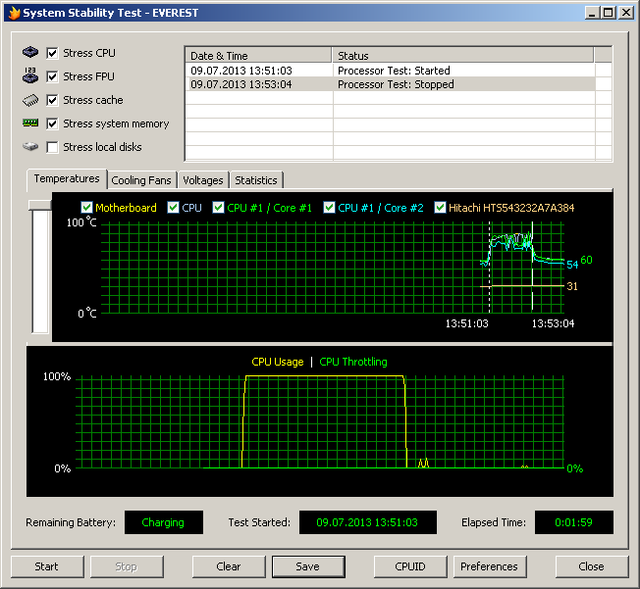The image size is (640, 589).
Task: Click the hard disk icon beside local disks
Action: click(x=30, y=147)
